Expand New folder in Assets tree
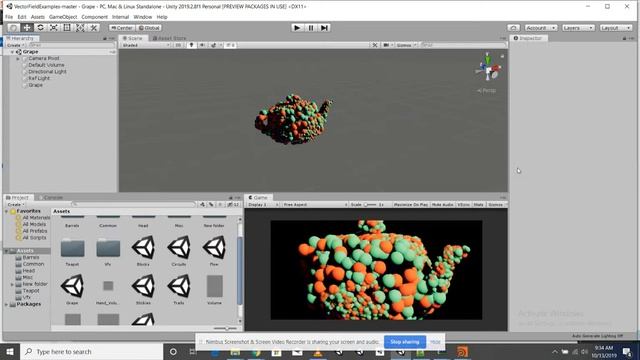The image size is (640, 360). 12,284
